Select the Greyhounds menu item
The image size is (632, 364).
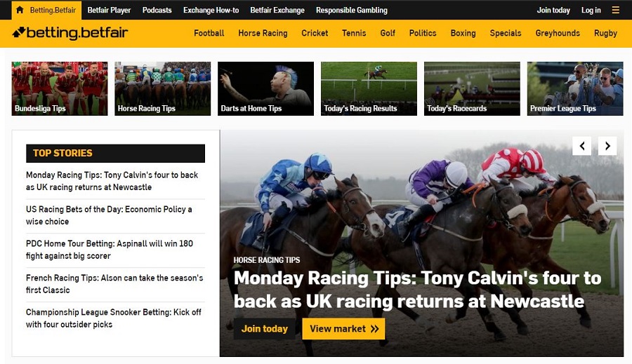(x=558, y=34)
